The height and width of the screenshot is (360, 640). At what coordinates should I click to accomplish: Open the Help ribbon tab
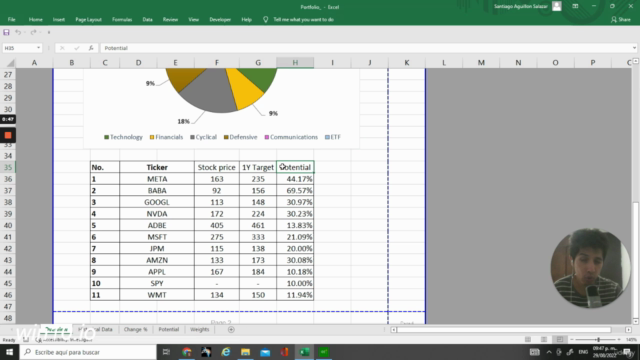(x=247, y=19)
